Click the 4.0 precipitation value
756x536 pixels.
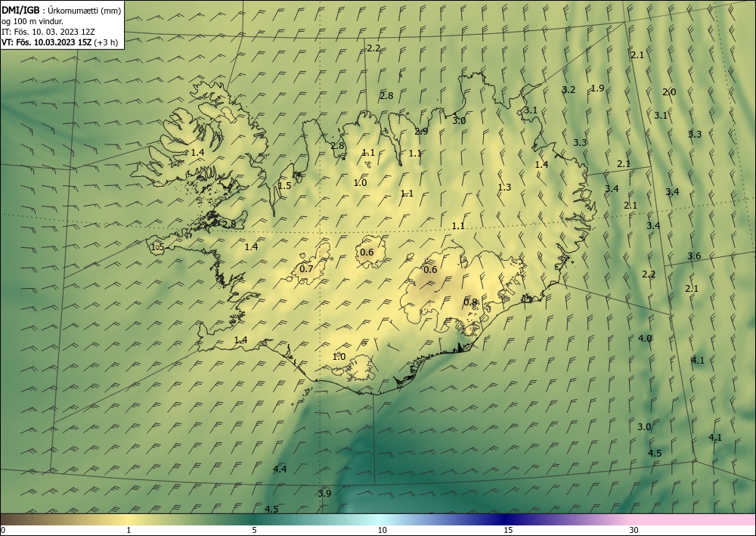645,339
